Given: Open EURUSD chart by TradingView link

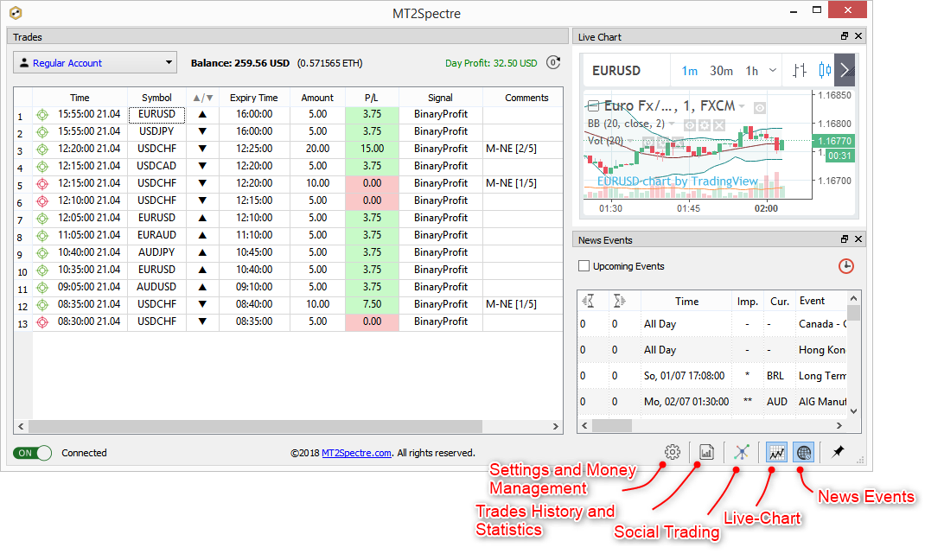Looking at the screenshot, I should click(677, 181).
